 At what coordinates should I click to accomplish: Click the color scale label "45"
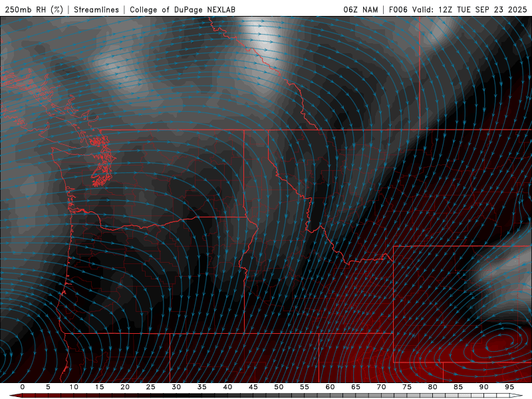click(x=253, y=387)
